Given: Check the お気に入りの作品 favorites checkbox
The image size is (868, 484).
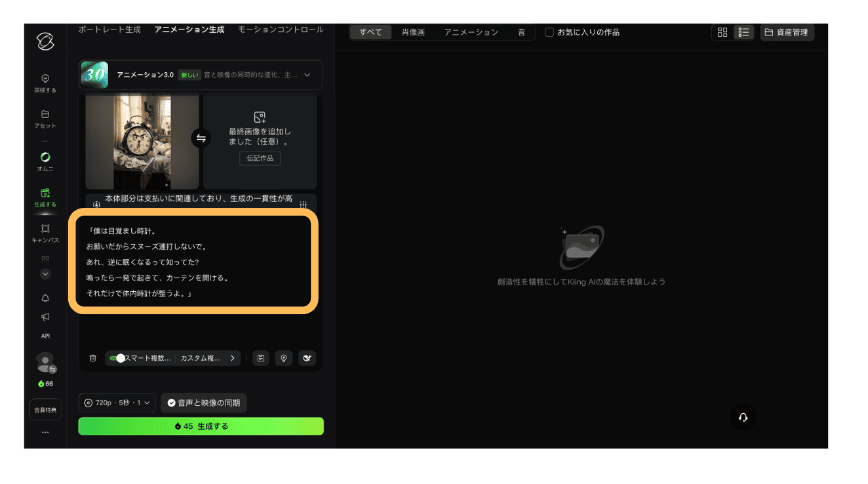Looking at the screenshot, I should 549,32.
